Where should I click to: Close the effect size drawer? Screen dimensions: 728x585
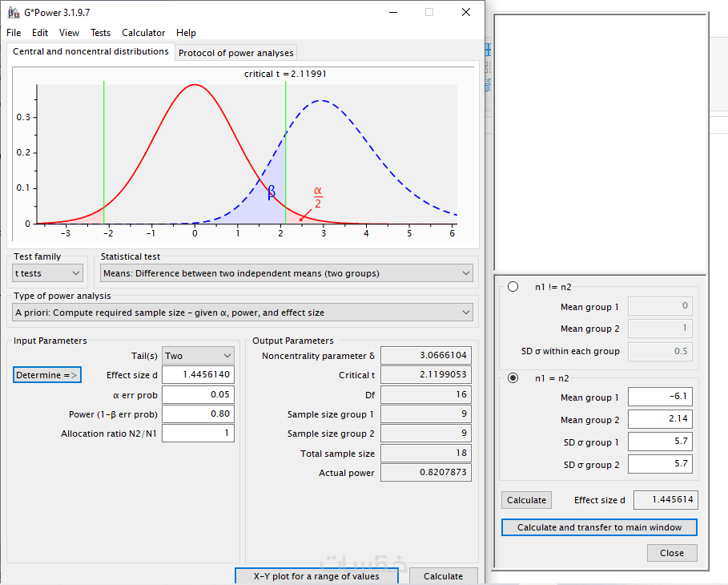click(672, 553)
